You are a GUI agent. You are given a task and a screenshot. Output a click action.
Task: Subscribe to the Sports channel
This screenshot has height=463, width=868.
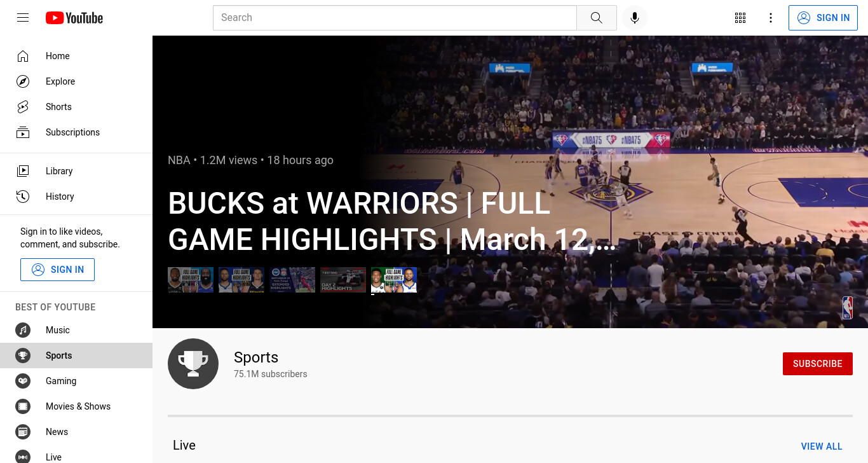tap(817, 364)
